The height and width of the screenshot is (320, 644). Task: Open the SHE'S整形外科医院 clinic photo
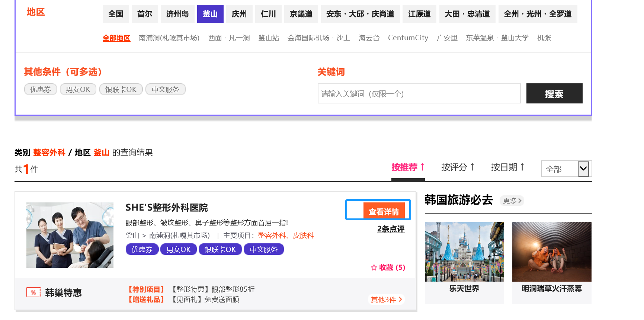[x=70, y=235]
